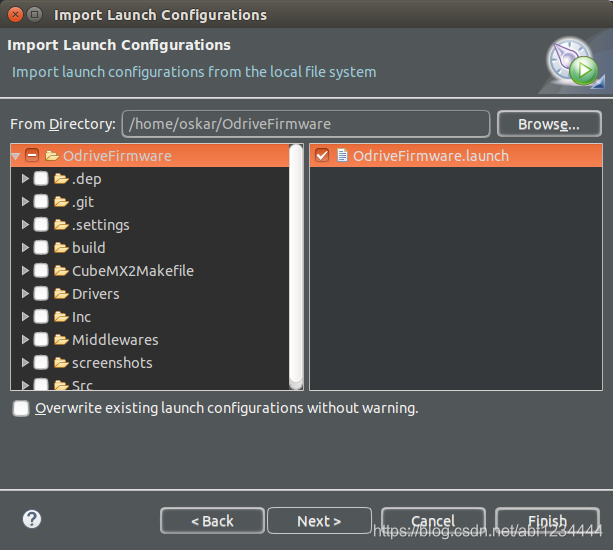Check the Inc folder checkbox

click(x=41, y=316)
